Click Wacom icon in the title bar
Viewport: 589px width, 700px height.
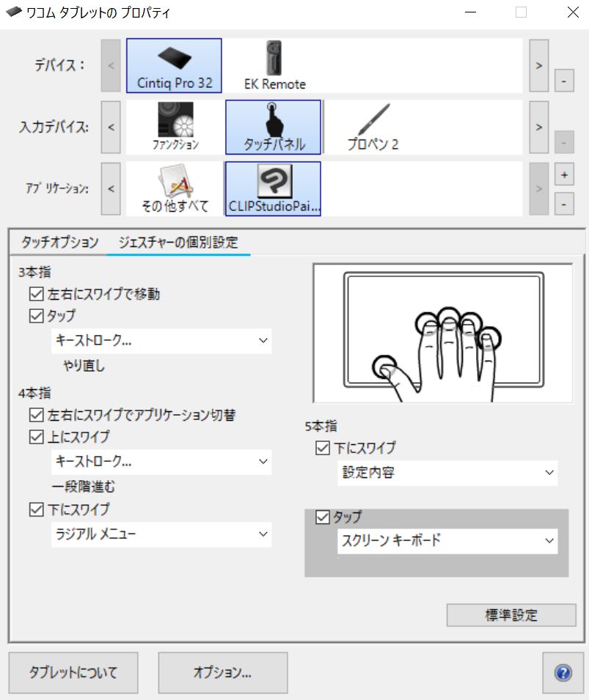(x=13, y=12)
